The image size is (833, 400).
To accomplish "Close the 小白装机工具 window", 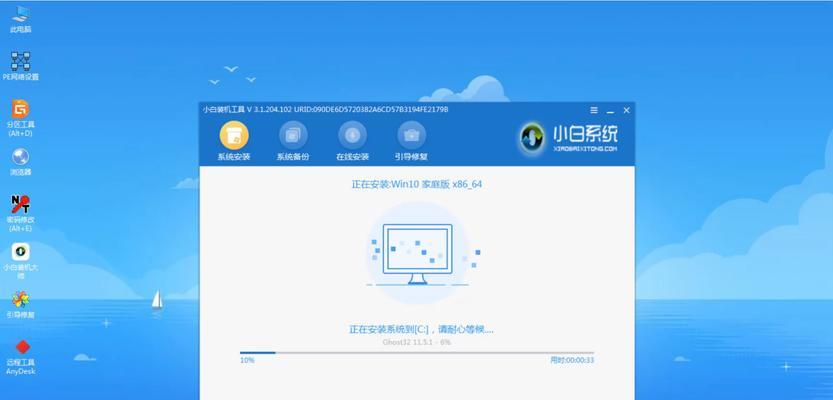I will click(x=626, y=110).
